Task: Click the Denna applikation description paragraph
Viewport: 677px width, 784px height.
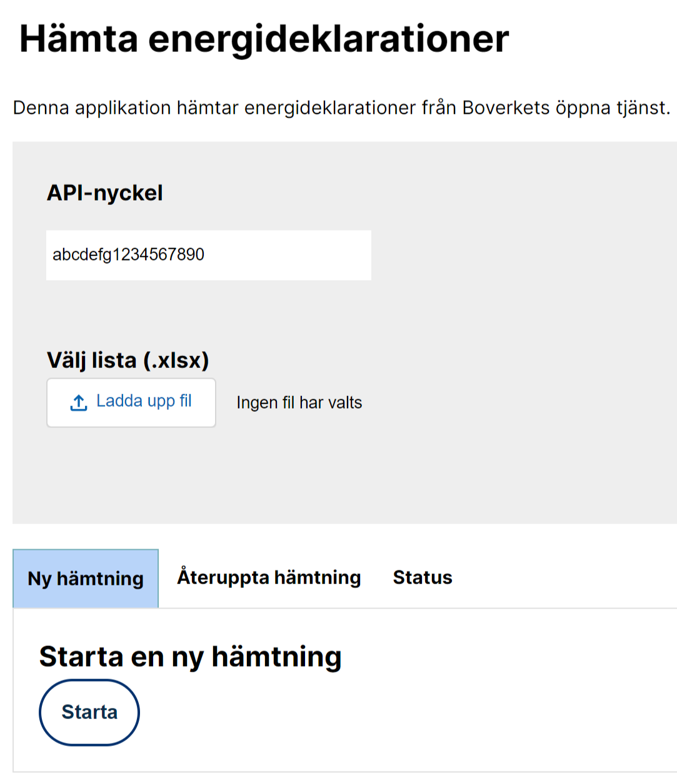Action: click(x=341, y=108)
